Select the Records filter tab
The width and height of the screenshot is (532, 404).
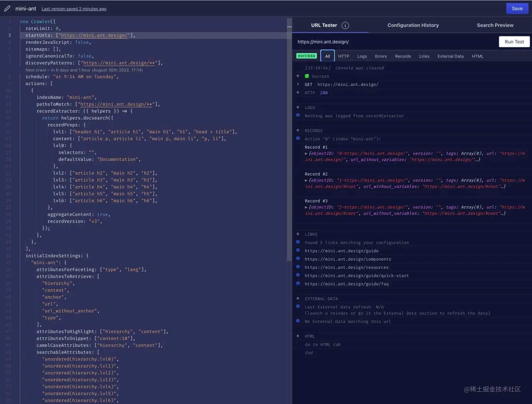tap(403, 56)
